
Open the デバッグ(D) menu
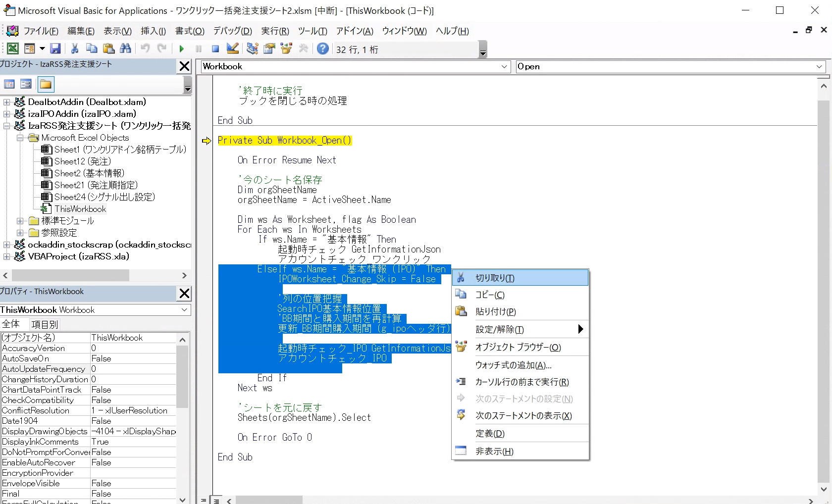[233, 31]
